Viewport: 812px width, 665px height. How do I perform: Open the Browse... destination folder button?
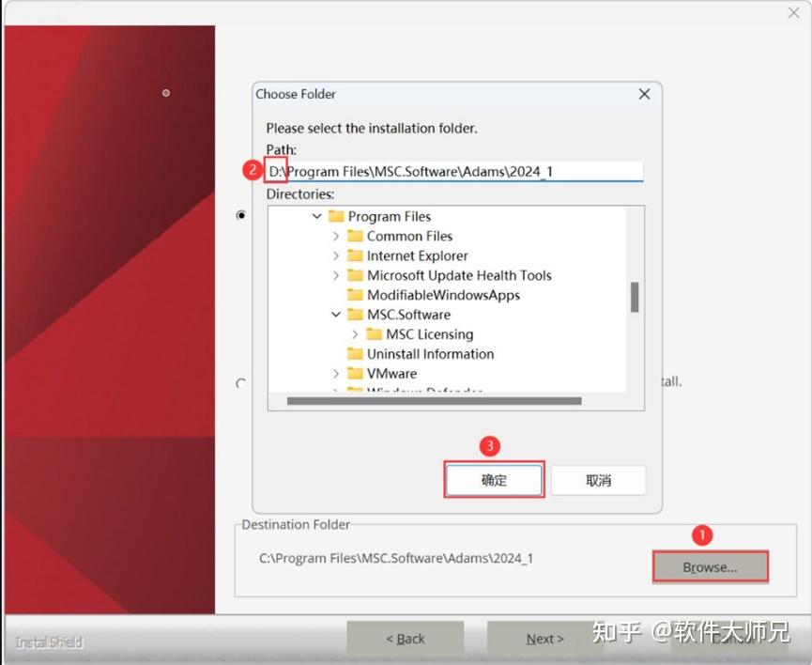[x=710, y=567]
